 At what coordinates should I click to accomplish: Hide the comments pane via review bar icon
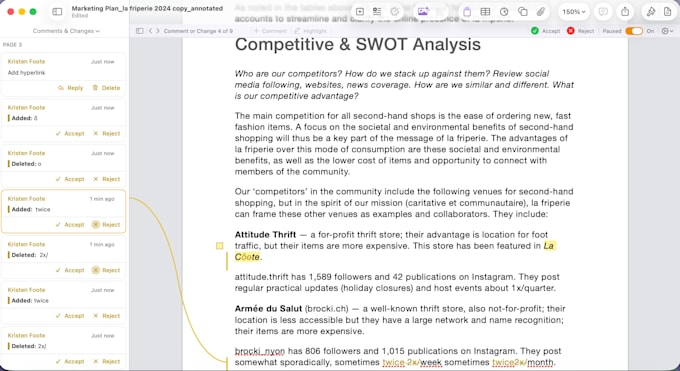point(139,31)
